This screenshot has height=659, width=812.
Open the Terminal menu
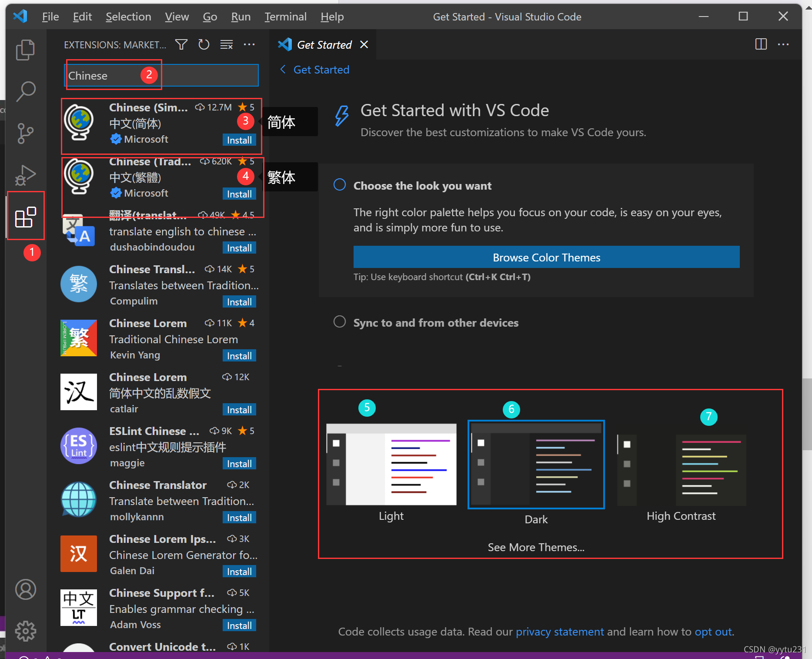click(285, 17)
